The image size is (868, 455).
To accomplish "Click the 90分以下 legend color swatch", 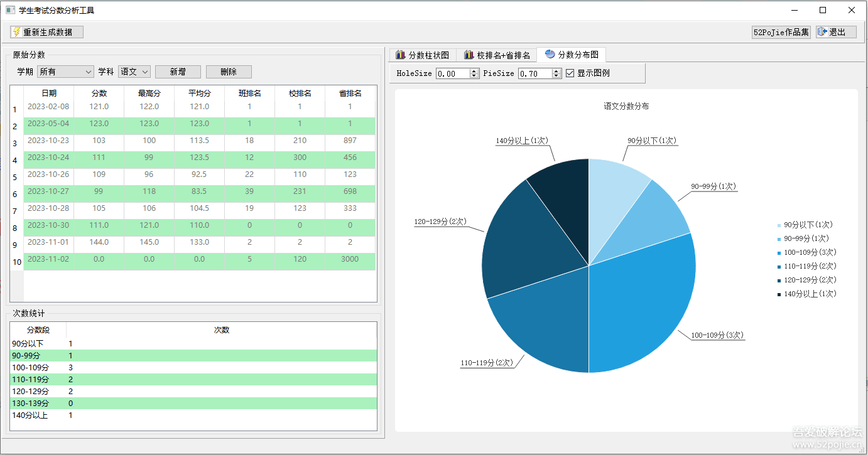I will [x=779, y=225].
